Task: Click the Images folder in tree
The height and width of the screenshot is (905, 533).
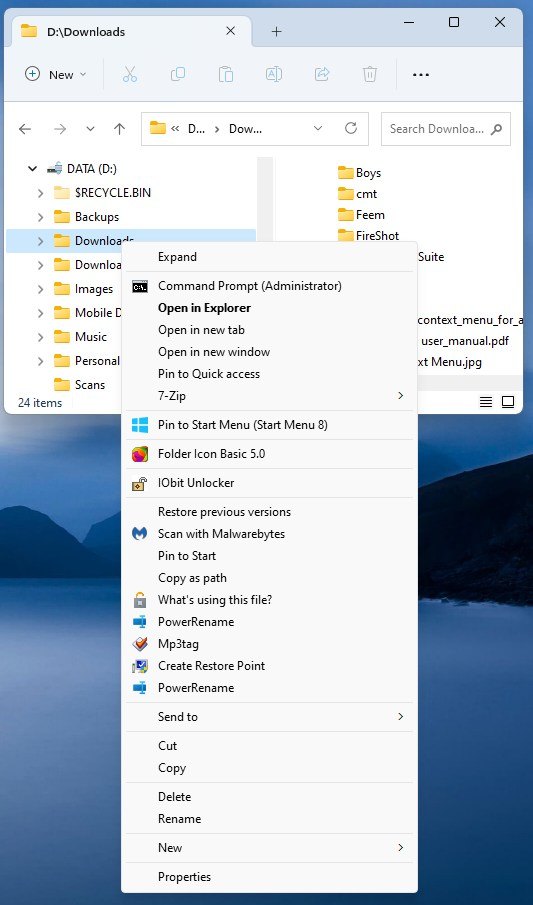Action: tap(83, 289)
